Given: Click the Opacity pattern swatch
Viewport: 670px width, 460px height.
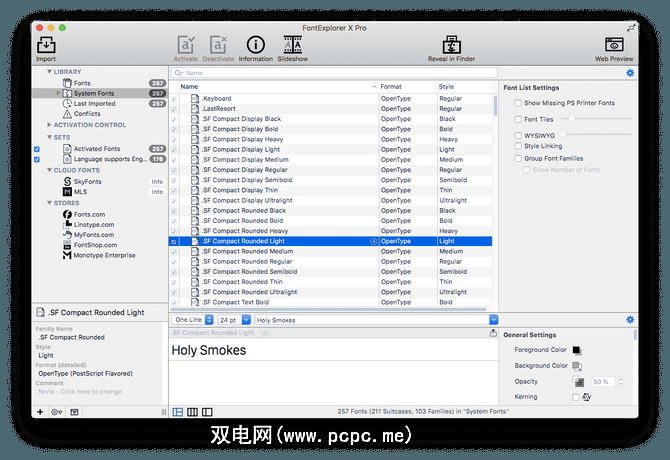Looking at the screenshot, I should click(579, 382).
